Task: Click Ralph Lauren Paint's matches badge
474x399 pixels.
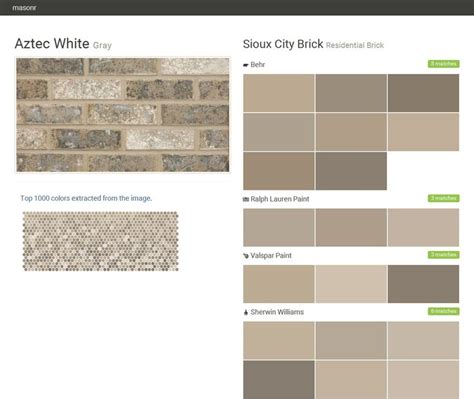Action: (444, 198)
